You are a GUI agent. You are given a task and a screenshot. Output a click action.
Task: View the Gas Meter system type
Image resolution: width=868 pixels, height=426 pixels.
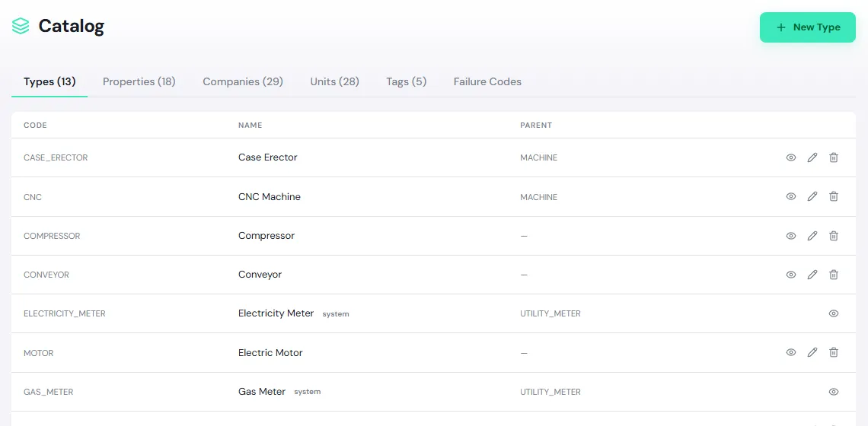click(834, 392)
